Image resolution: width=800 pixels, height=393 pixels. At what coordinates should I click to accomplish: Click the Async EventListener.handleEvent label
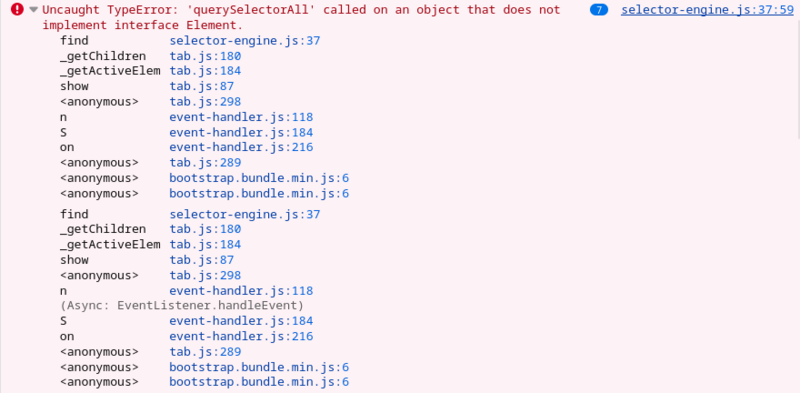pyautogui.click(x=182, y=306)
